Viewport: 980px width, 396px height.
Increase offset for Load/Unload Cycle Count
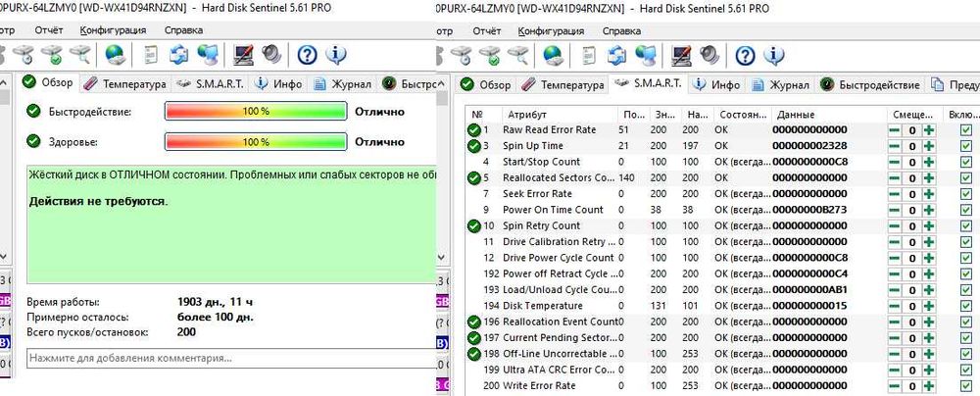click(929, 290)
